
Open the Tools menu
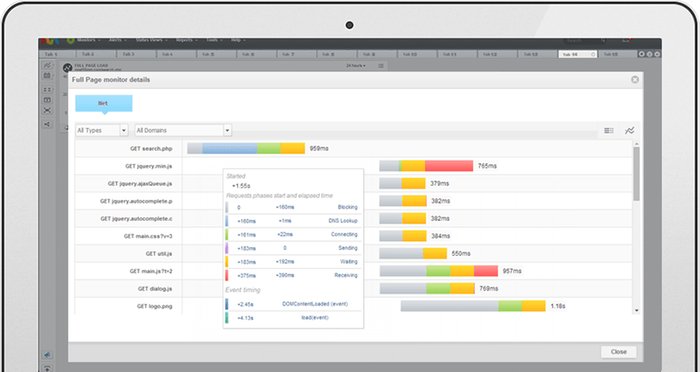pyautogui.click(x=214, y=40)
